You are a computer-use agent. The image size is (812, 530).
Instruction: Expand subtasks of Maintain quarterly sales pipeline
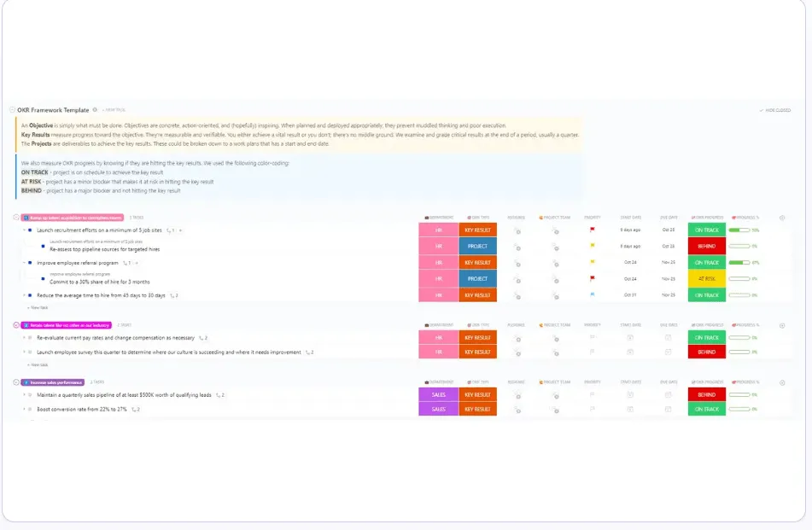[24, 395]
